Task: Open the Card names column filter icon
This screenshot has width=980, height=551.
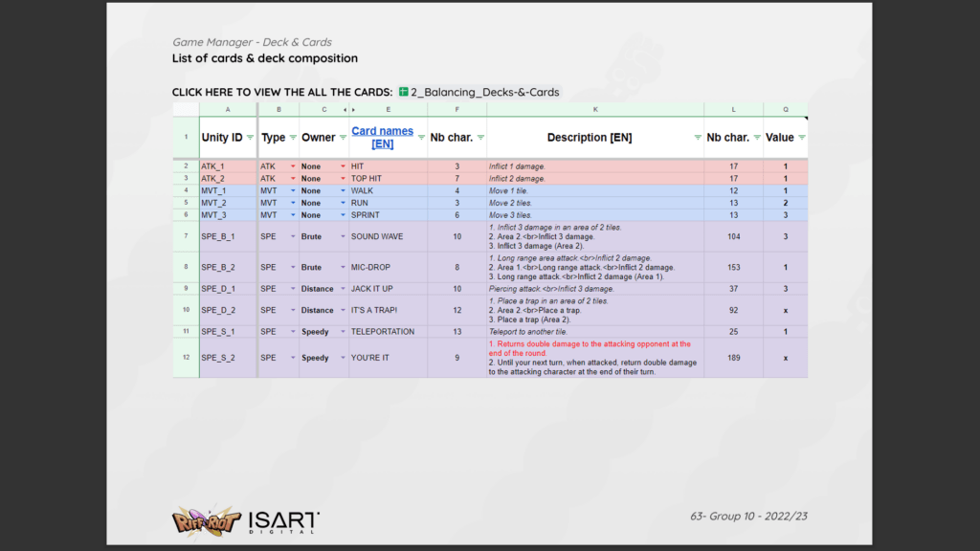Action: 421,138
